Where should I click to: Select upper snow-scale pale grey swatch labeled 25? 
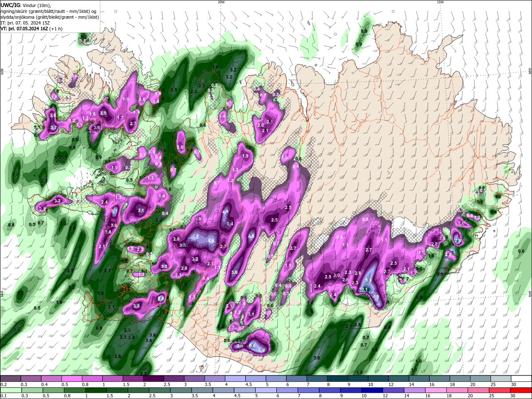500,379
